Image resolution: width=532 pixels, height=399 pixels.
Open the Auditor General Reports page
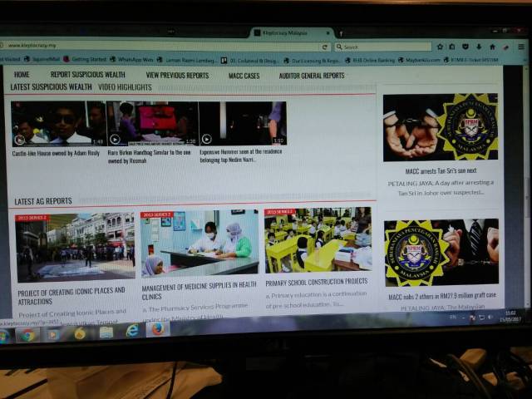coord(312,76)
